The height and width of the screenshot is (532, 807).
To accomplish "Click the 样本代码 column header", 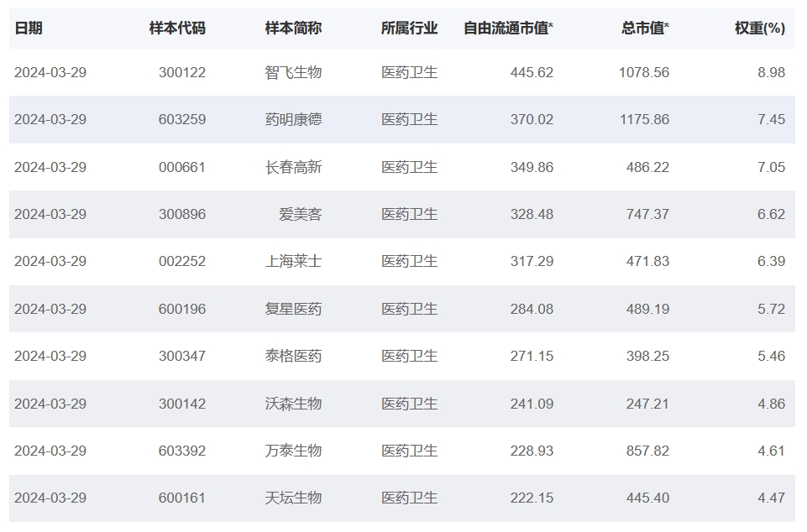I will [177, 28].
